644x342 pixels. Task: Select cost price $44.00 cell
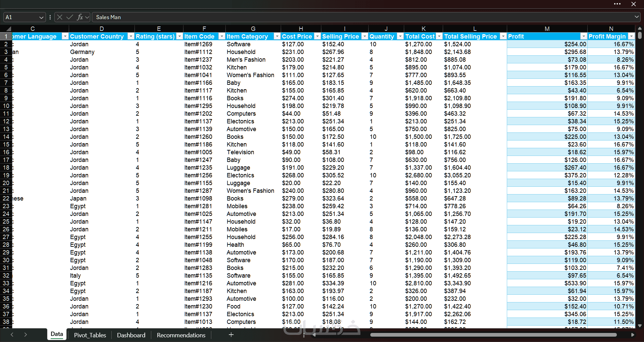point(301,114)
